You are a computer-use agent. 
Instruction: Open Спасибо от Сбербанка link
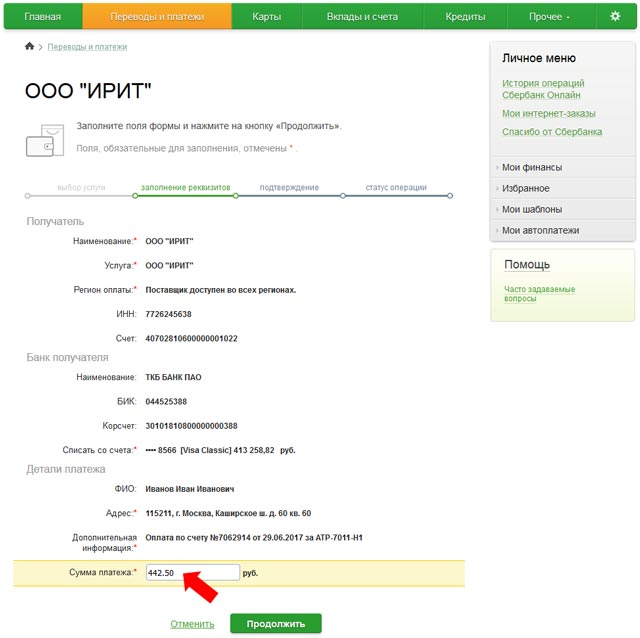[552, 132]
